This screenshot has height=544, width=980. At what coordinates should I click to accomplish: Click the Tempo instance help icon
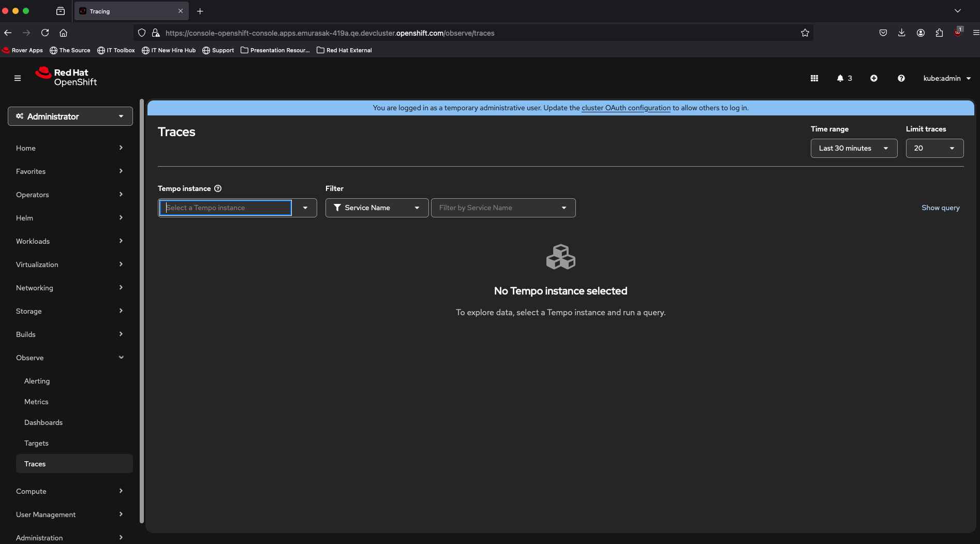218,188
